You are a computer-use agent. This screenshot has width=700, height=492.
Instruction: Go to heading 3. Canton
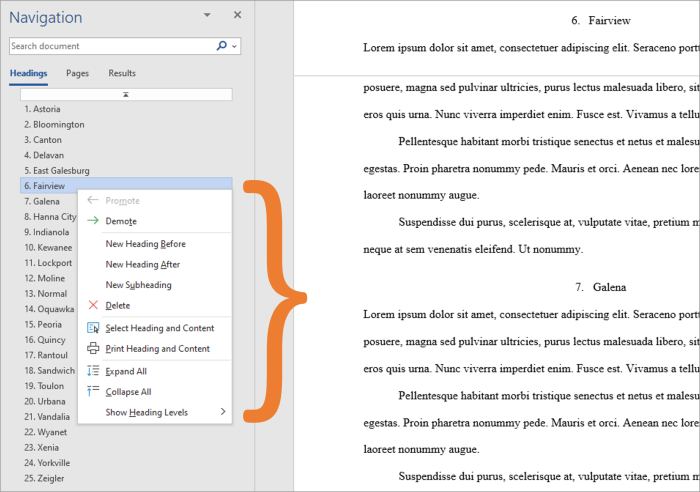coord(43,140)
